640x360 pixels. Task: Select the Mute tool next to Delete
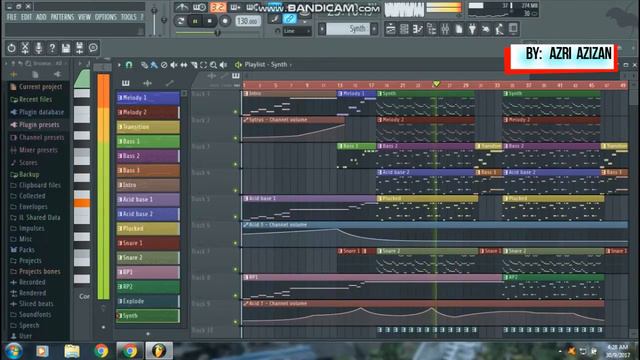(x=174, y=64)
